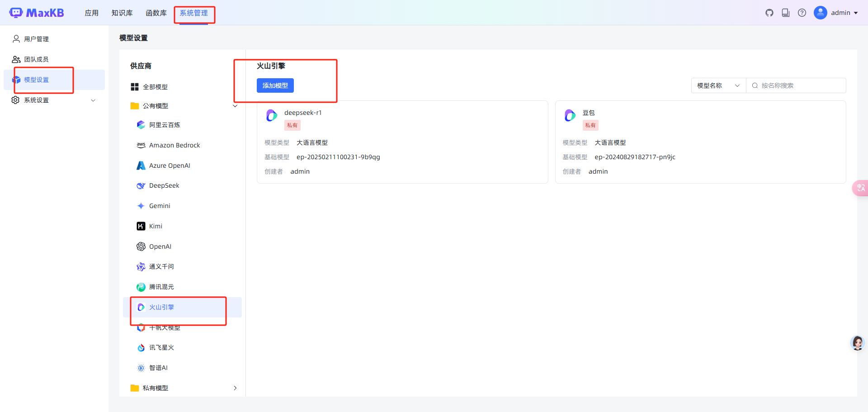The image size is (868, 412).
Task: Click the MaxKB logo
Action: 37,13
